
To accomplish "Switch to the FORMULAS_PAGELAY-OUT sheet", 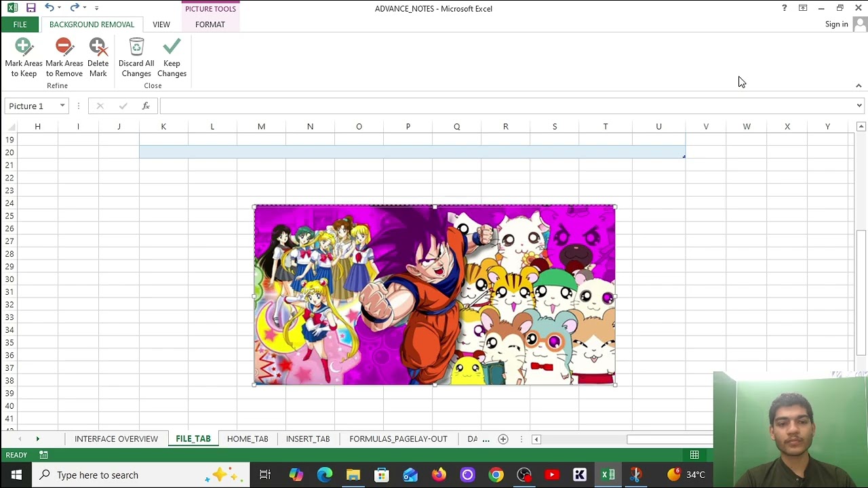I will click(x=398, y=439).
